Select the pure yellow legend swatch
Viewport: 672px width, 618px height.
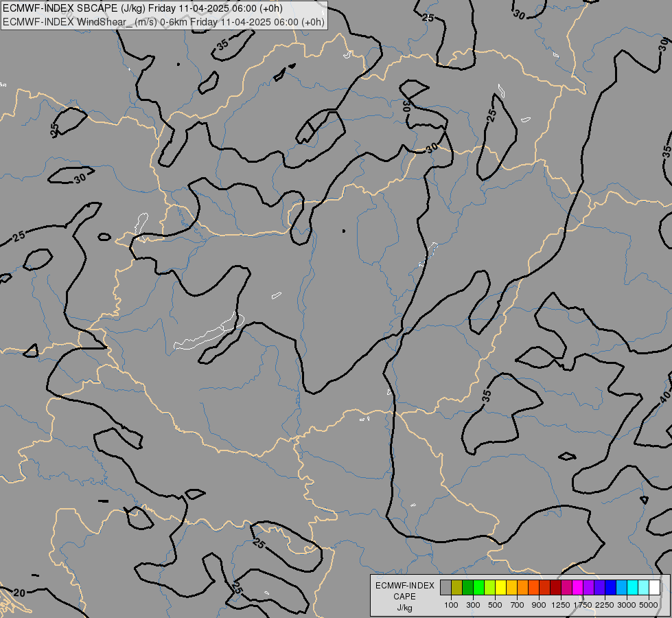[x=500, y=587]
